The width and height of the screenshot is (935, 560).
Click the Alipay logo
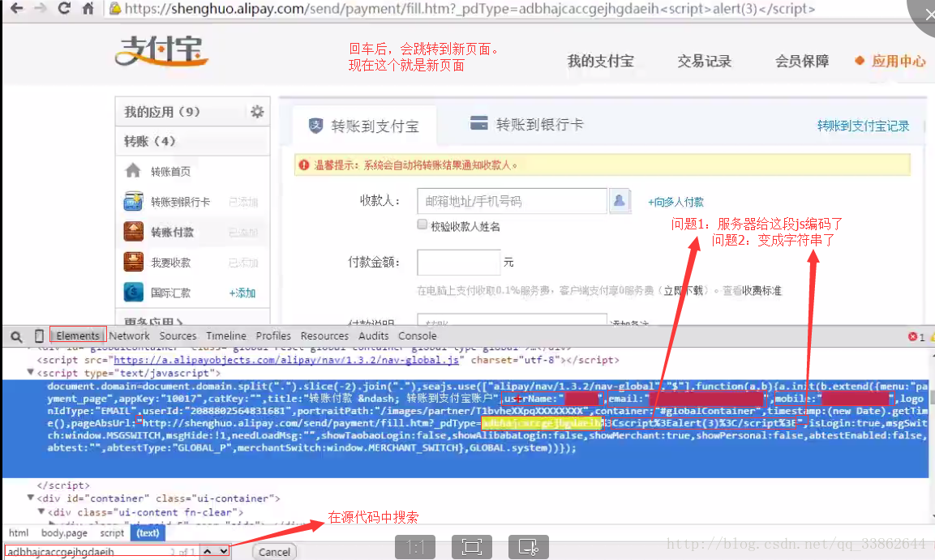tap(161, 50)
